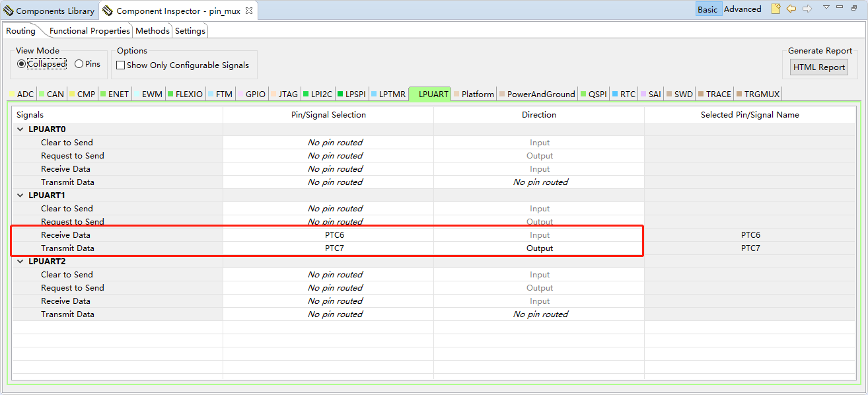
Task: Open the FLEXIO peripheral tab
Action: [185, 94]
